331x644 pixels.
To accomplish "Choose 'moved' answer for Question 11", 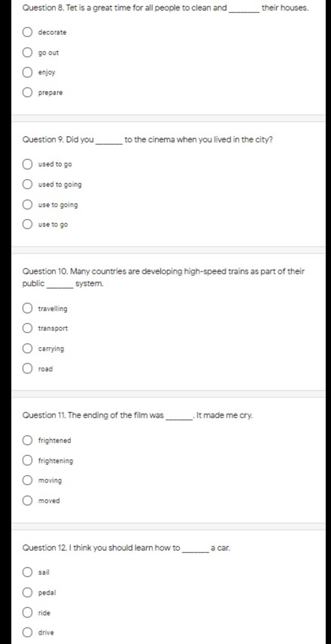I will tap(27, 501).
